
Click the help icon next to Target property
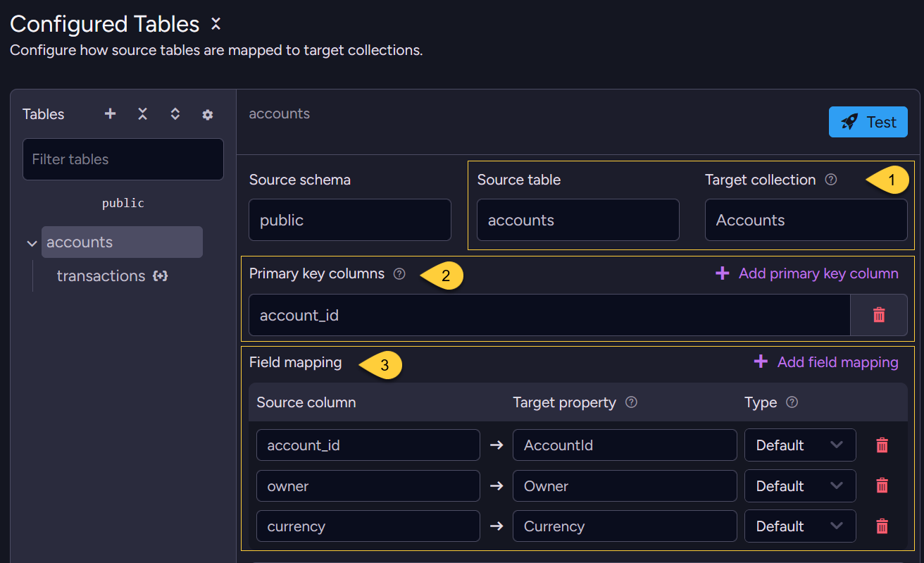(x=632, y=402)
